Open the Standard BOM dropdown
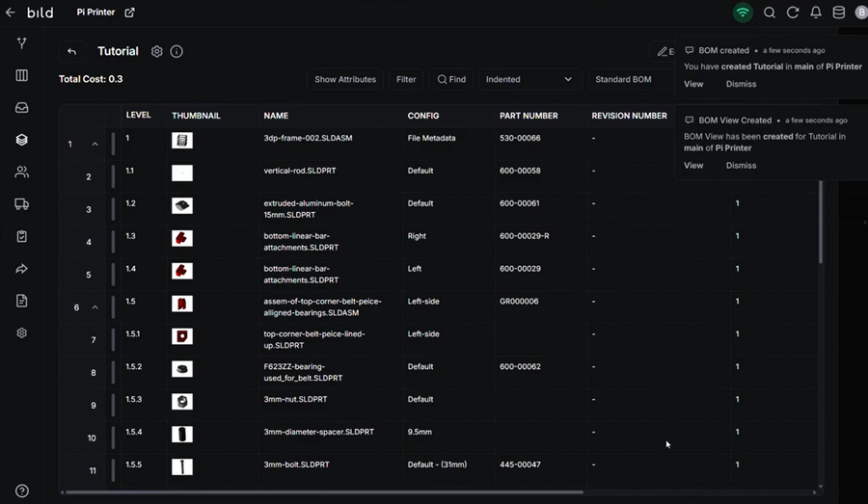The width and height of the screenshot is (868, 504). (631, 79)
